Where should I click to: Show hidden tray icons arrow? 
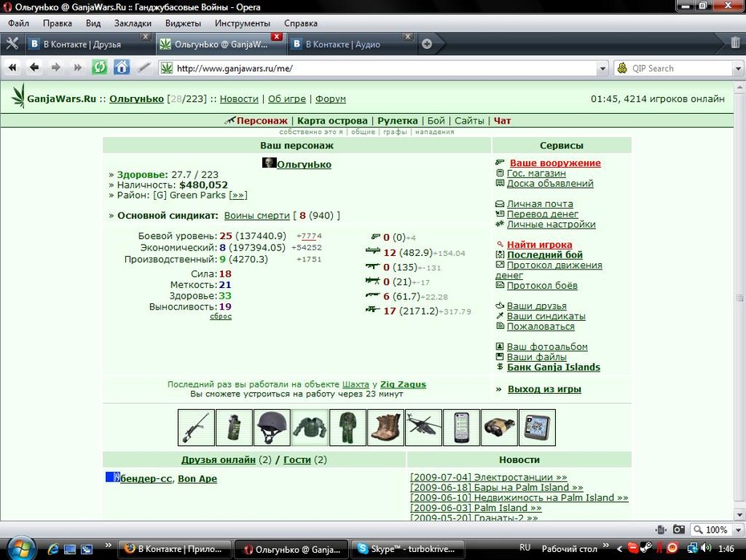619,549
